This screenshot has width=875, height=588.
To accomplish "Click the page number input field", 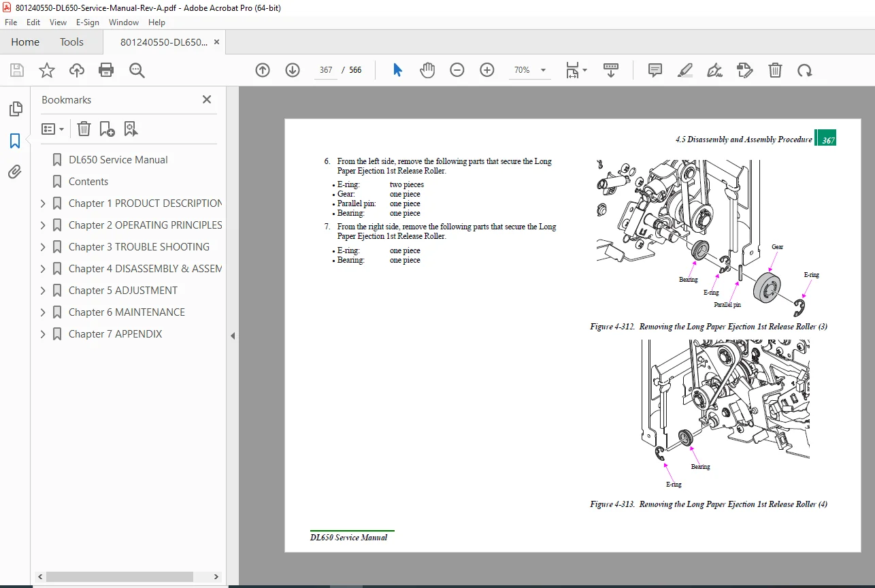I will point(325,70).
